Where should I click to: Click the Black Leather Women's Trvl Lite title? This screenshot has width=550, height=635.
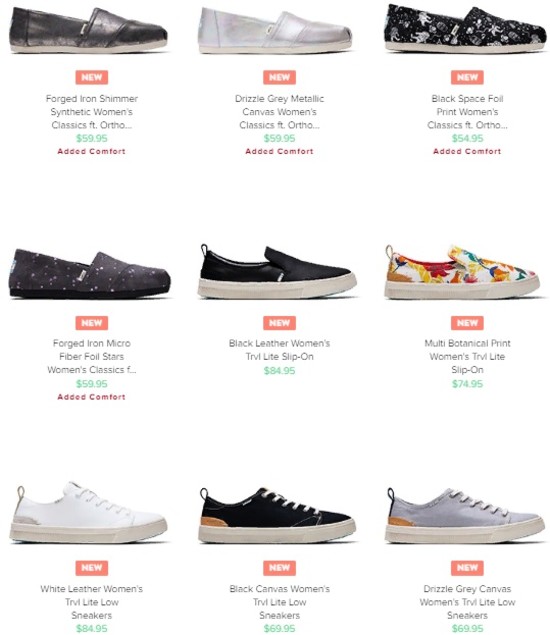tap(279, 350)
